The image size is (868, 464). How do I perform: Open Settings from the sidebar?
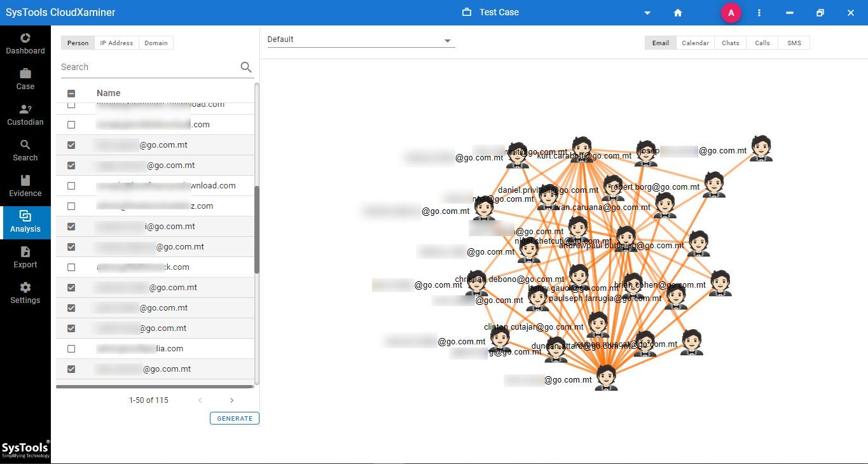tap(25, 293)
